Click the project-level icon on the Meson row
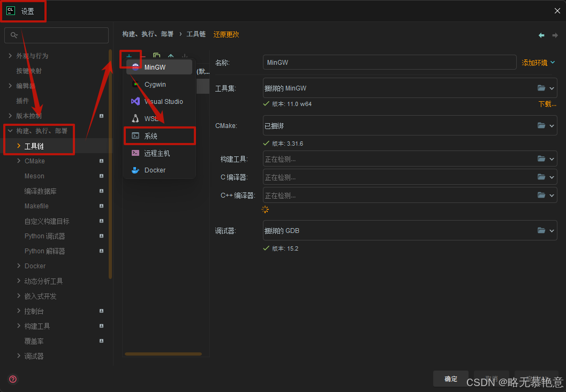Screen dimensions: 566x392 (101, 176)
